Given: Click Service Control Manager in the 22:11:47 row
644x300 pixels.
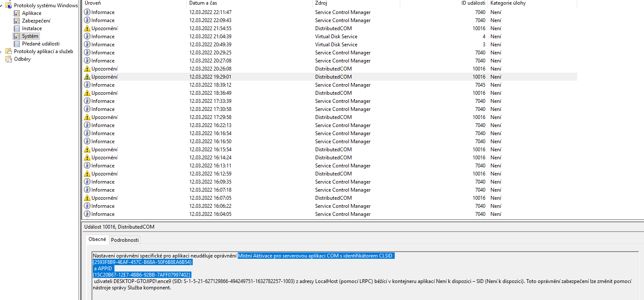Looking at the screenshot, I should (x=343, y=12).
